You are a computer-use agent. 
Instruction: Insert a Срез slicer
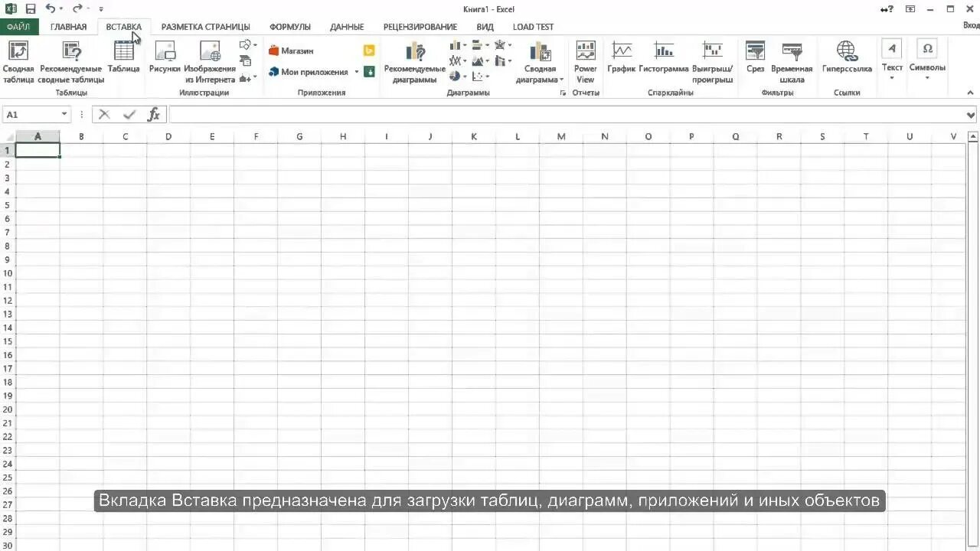[756, 57]
